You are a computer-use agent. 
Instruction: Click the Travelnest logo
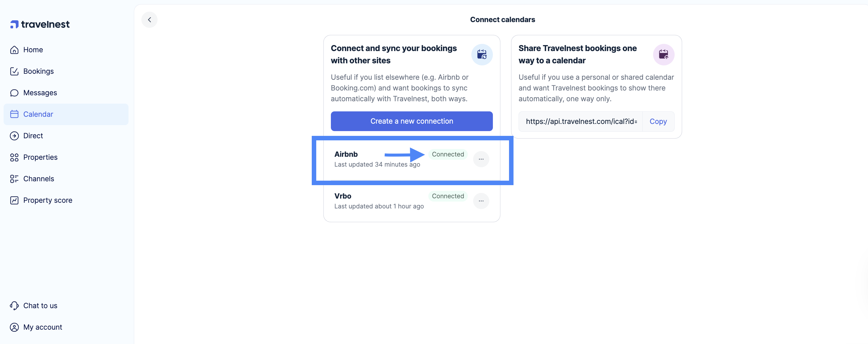pyautogui.click(x=39, y=24)
